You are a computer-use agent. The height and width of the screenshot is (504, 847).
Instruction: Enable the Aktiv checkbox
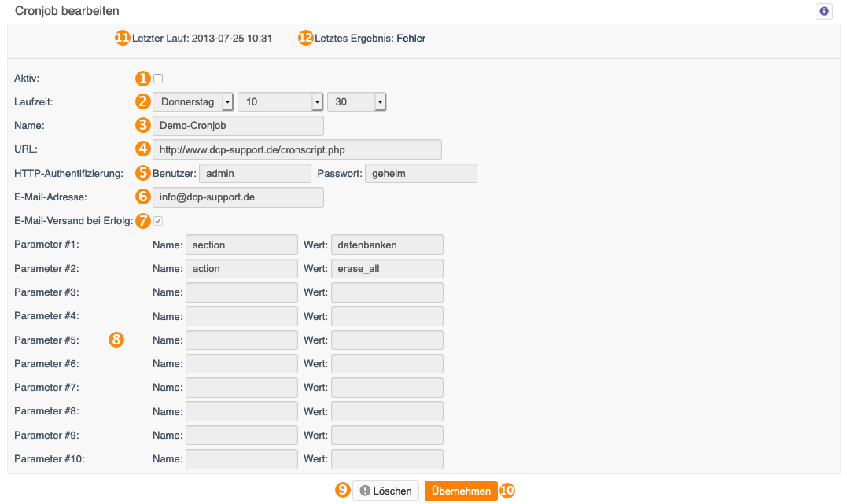point(158,79)
